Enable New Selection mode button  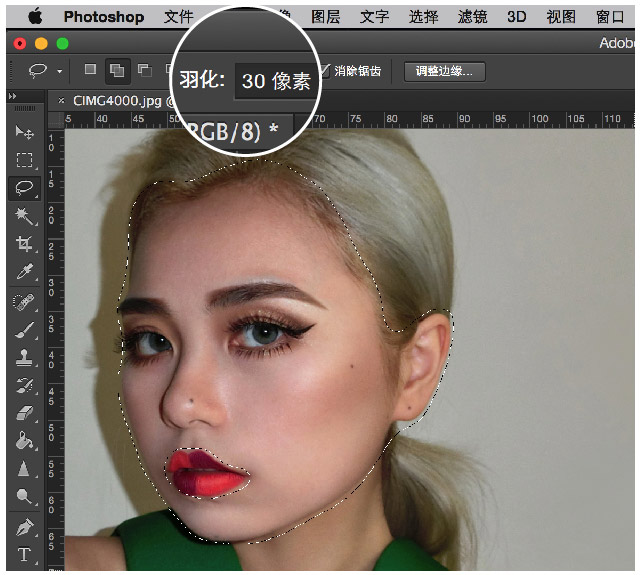(x=90, y=71)
